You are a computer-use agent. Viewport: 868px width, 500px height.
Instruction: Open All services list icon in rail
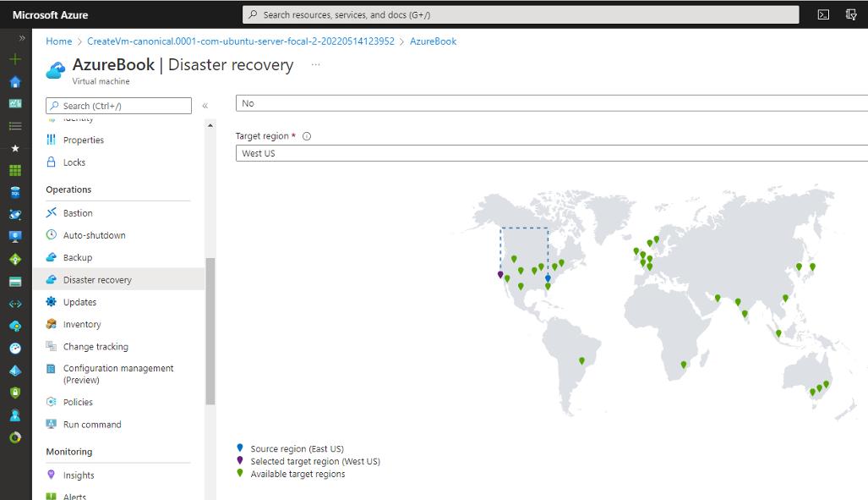coord(15,126)
